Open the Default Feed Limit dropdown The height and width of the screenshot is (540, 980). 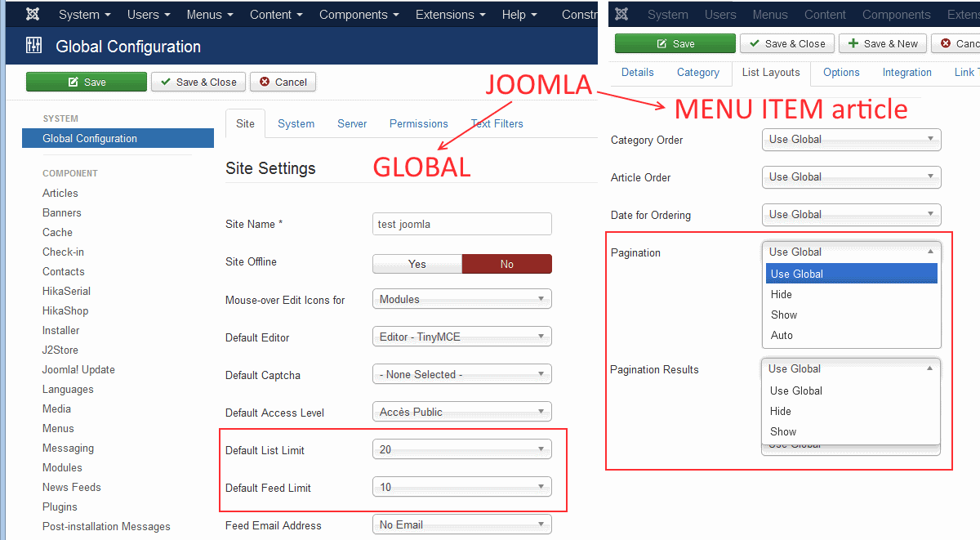[462, 487]
